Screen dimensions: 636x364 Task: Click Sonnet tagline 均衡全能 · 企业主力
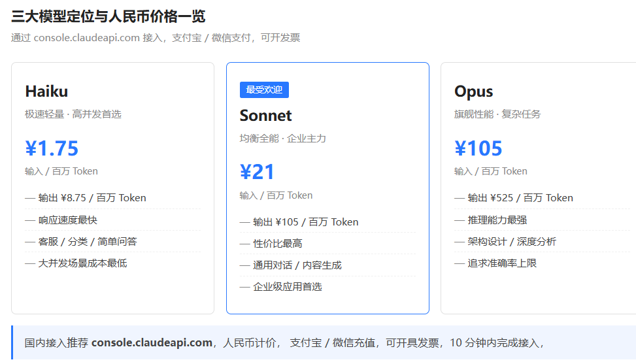click(283, 139)
